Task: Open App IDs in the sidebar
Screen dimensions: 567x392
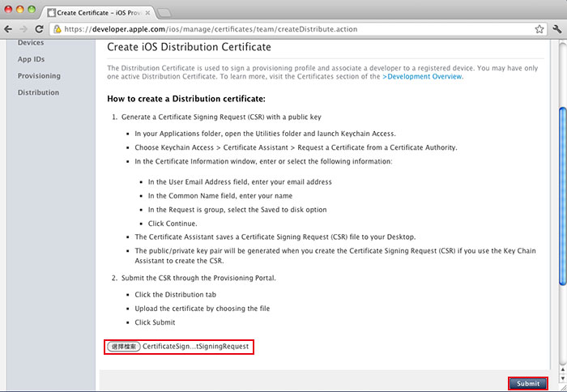Action: 31,59
